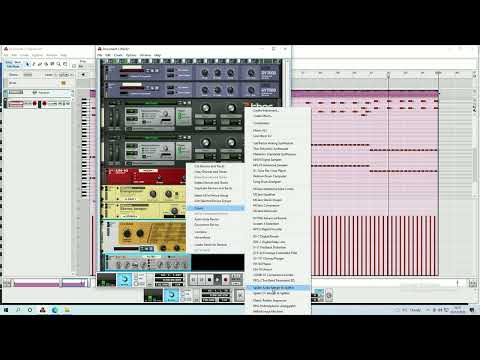Click first knob on top RV7000 device
This screenshot has width=480, height=360.
click(x=205, y=73)
